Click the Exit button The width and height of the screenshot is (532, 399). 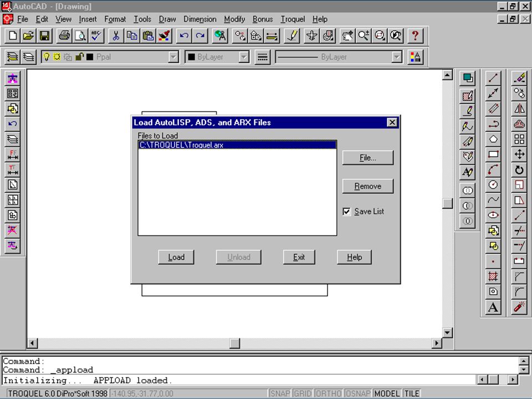299,257
